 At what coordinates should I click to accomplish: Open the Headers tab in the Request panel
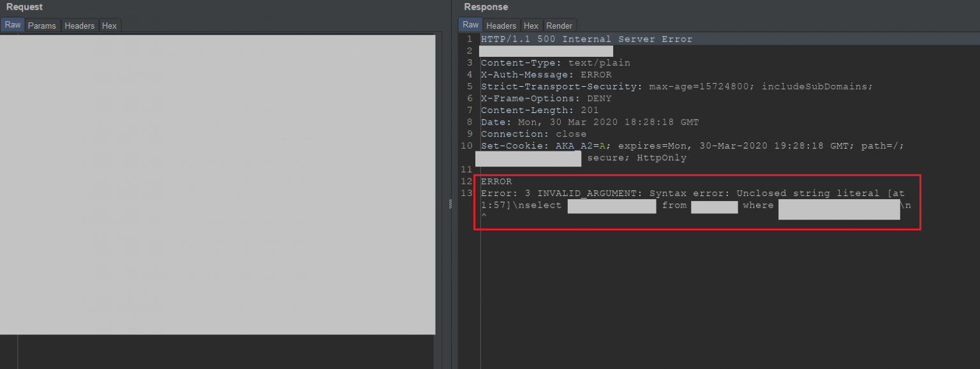click(x=79, y=26)
